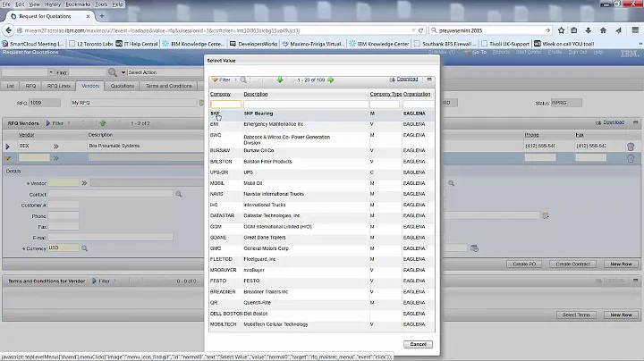Open developerWorks bookmark
This screenshot has width=644, height=361.
tap(254, 44)
